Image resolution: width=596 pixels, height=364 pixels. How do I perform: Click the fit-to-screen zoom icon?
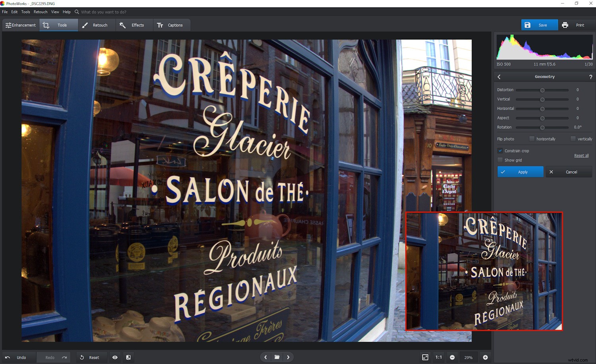tap(425, 357)
